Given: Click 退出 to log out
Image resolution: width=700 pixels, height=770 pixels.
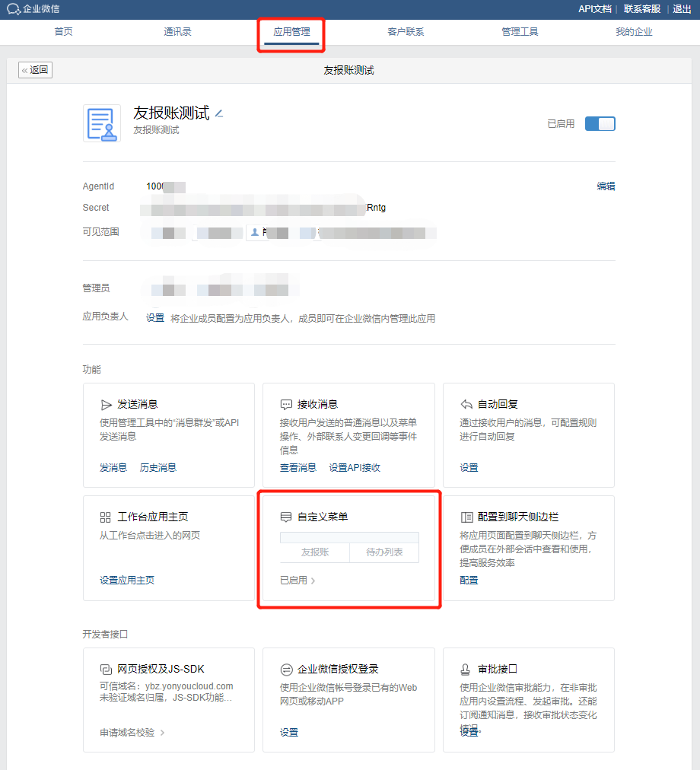Looking at the screenshot, I should pyautogui.click(x=682, y=9).
